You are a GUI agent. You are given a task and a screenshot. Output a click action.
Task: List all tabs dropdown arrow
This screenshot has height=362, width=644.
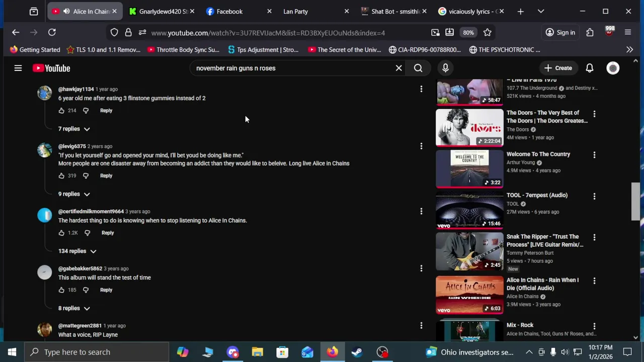coord(541,11)
